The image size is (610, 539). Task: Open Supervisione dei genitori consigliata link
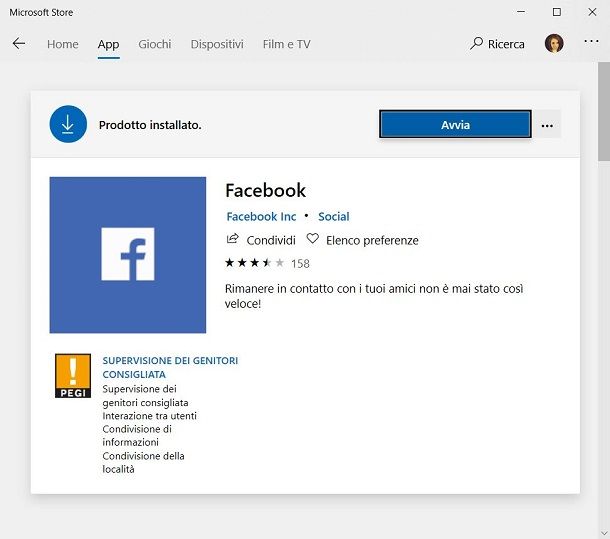170,367
